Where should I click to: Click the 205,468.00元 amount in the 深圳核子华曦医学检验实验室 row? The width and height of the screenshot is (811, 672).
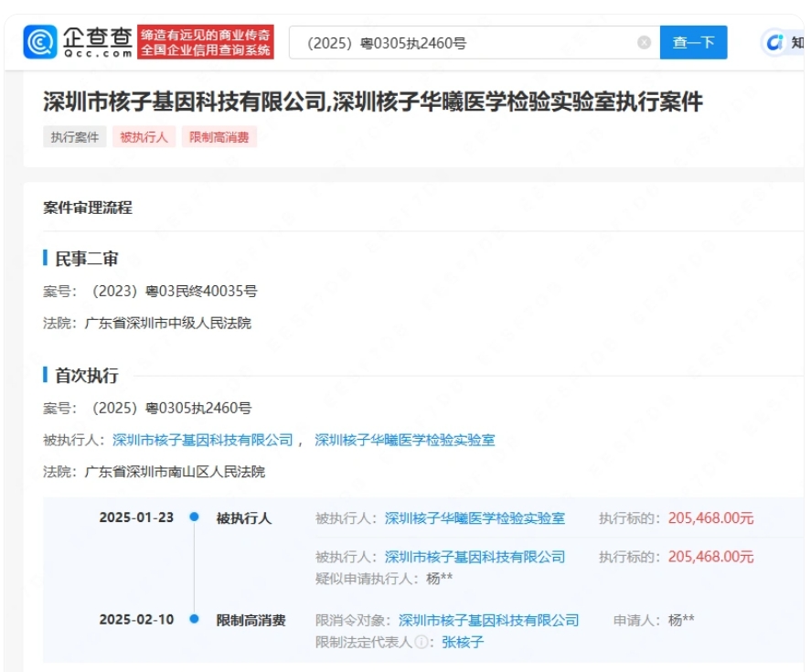click(710, 518)
